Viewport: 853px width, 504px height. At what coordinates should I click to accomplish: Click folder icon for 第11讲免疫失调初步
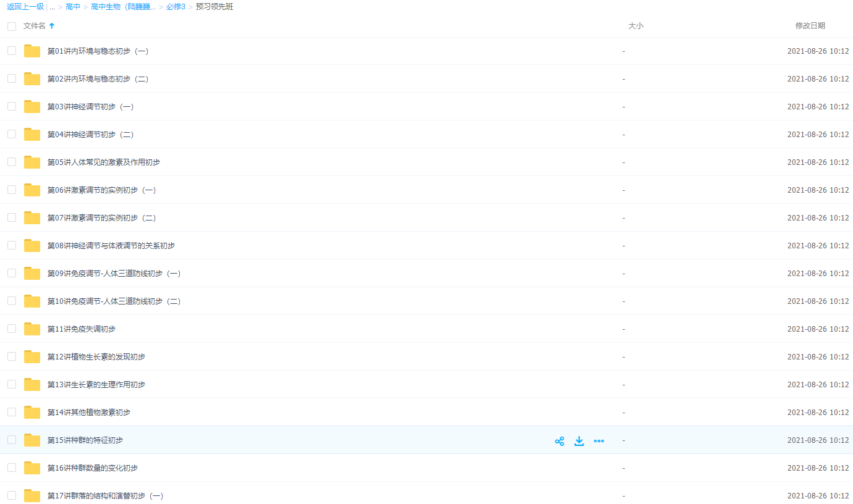tap(32, 329)
